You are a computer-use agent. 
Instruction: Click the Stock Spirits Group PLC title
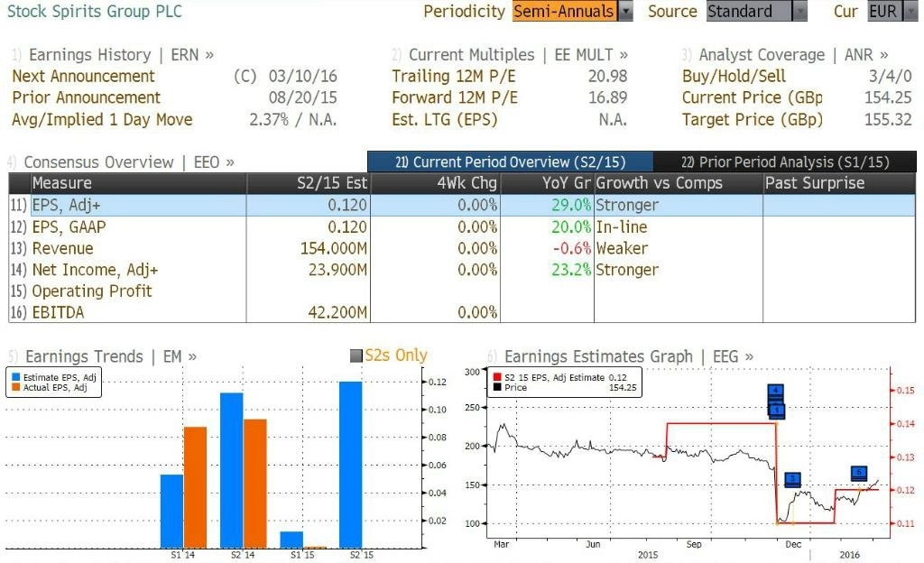94,11
